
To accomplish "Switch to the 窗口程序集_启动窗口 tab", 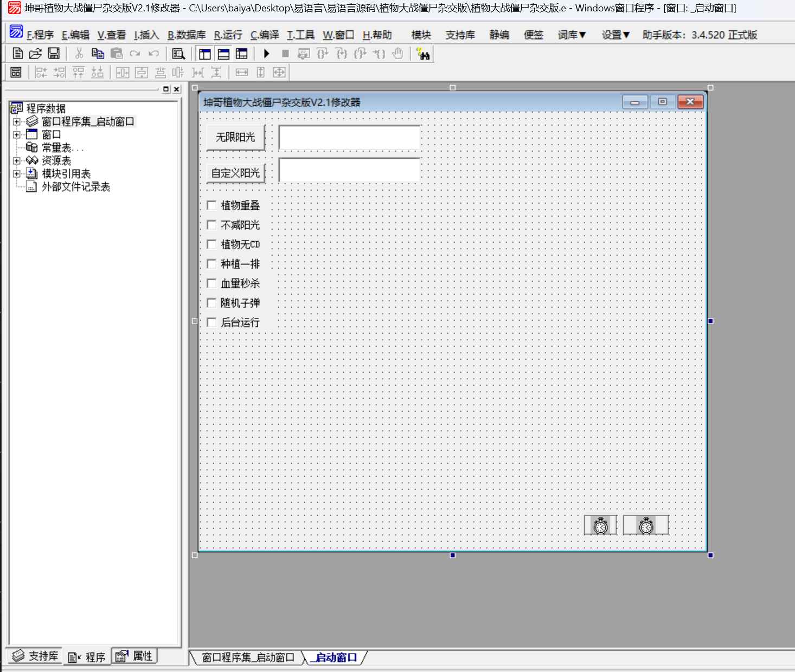I will [248, 657].
